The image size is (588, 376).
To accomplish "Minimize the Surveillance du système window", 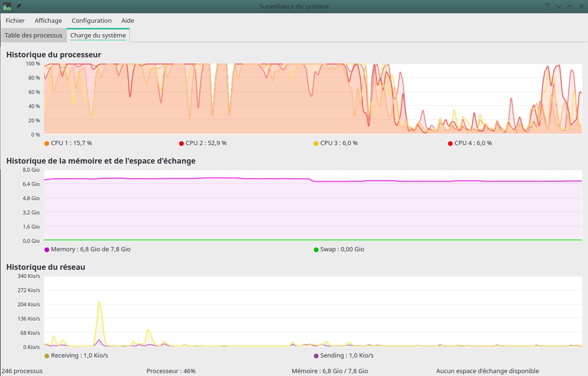I will coord(559,6).
